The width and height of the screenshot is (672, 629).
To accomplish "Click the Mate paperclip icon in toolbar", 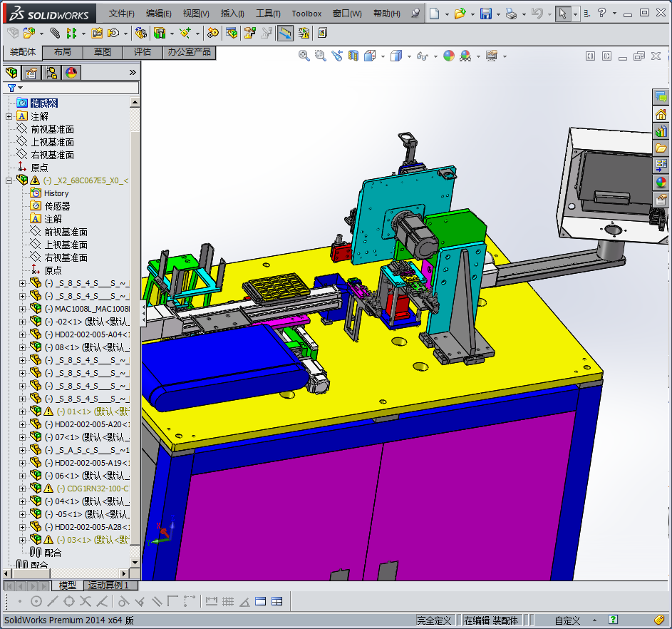I will click(55, 33).
